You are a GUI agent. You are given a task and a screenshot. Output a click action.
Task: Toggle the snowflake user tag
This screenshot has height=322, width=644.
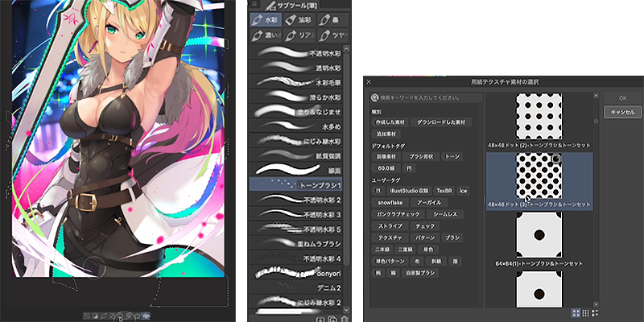(x=390, y=203)
